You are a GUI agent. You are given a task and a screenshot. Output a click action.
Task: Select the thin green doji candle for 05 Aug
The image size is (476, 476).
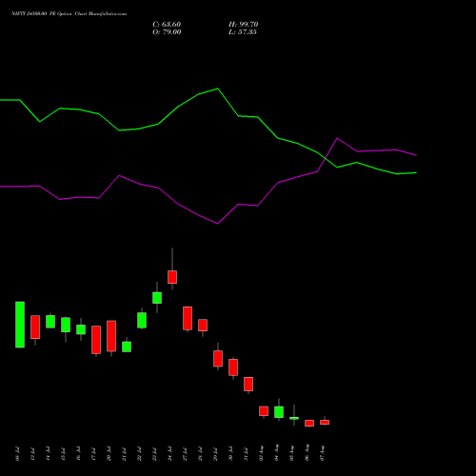294,418
